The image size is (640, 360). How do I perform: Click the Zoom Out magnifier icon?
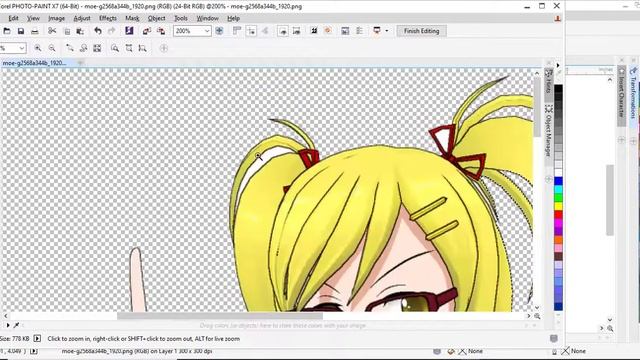pyautogui.click(x=52, y=48)
